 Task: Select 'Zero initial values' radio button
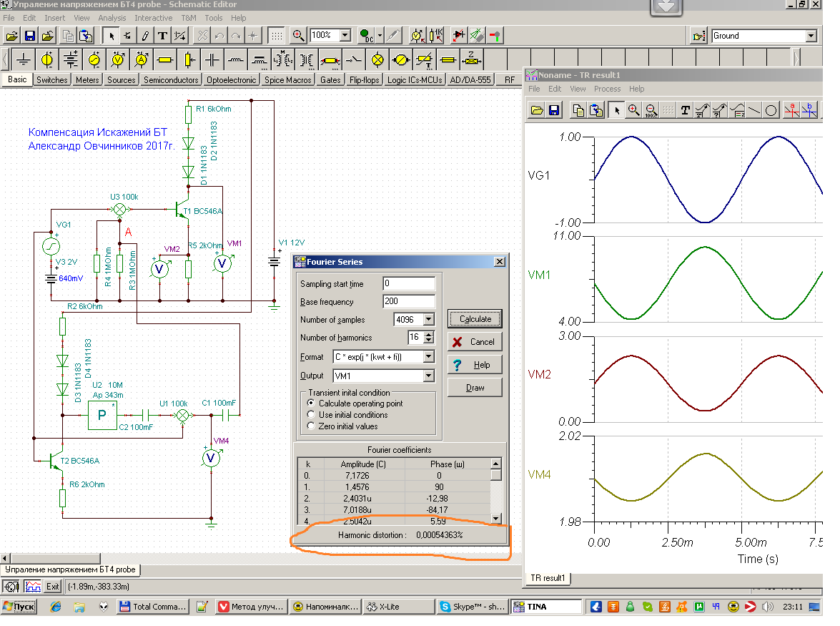tap(311, 426)
